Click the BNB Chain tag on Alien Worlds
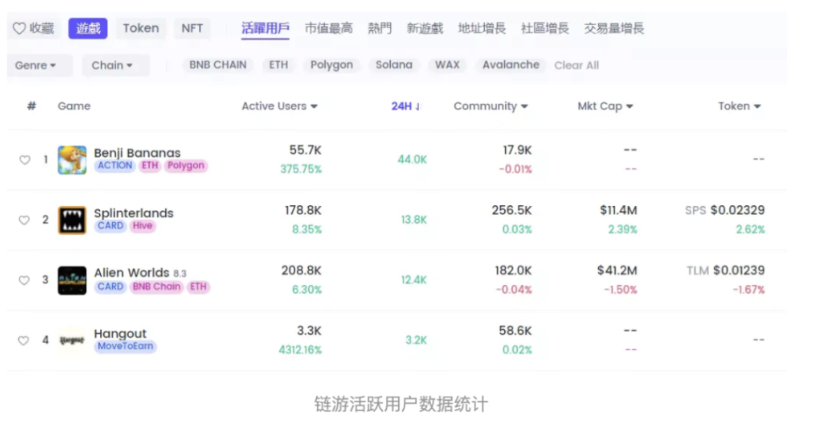Screen dimensions: 823x421 pos(156,287)
